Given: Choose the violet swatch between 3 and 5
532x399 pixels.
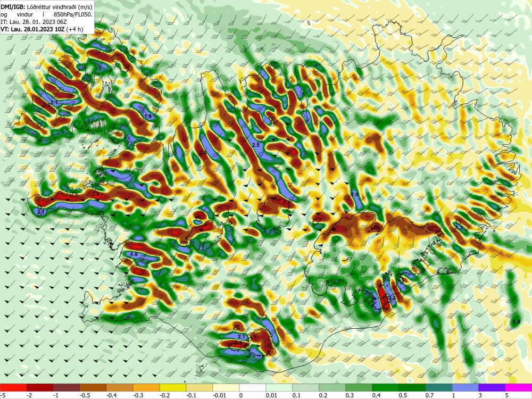Looking at the screenshot, I should click(492, 387).
